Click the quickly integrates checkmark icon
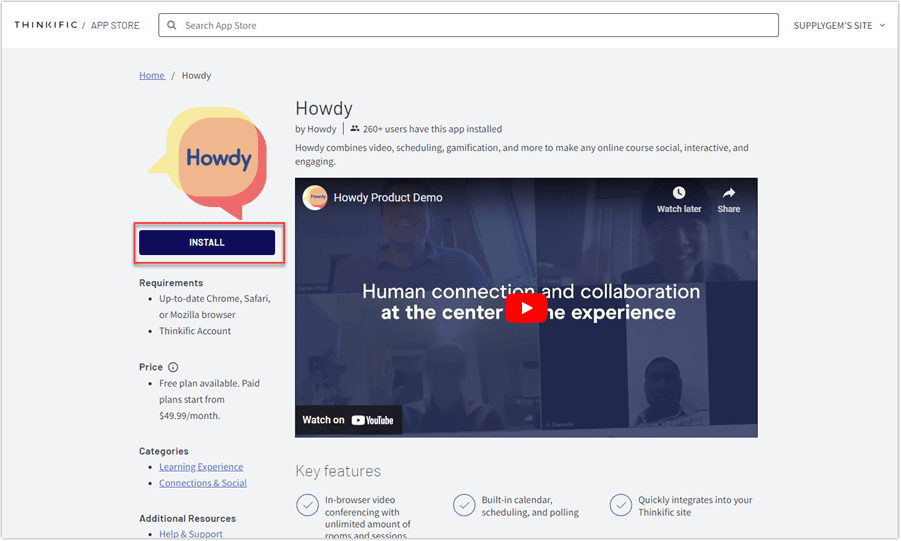This screenshot has width=901, height=541. [x=621, y=505]
